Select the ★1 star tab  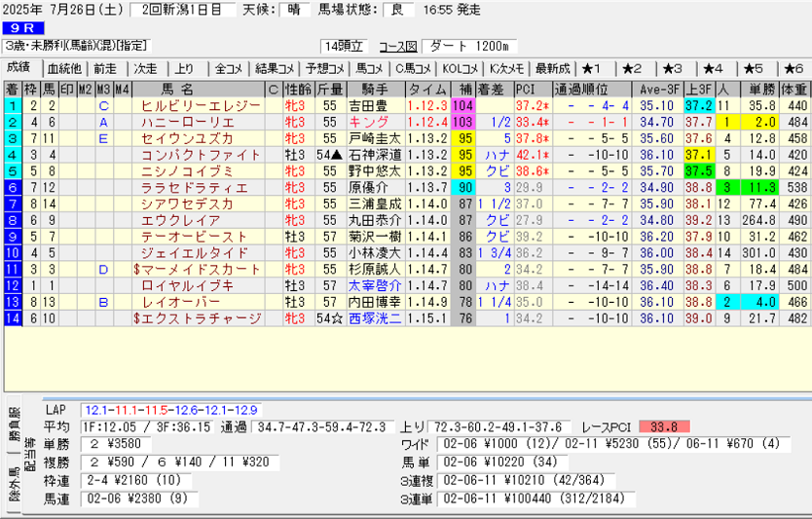point(592,68)
